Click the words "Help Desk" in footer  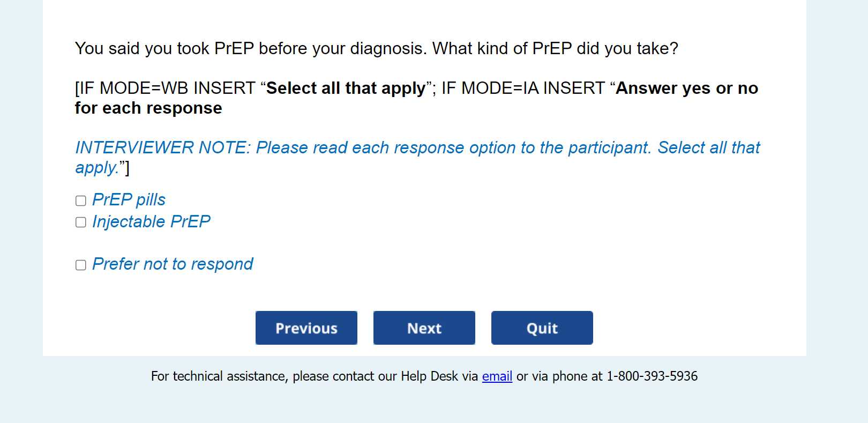pos(429,376)
